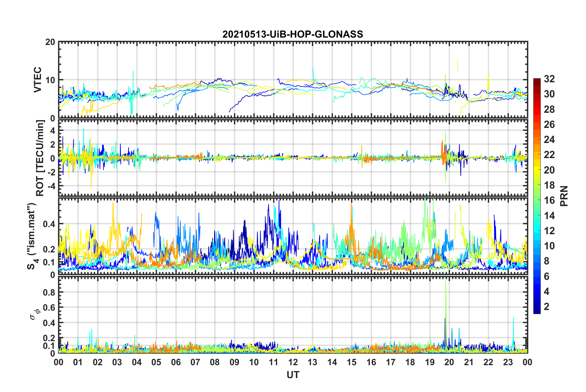Click the 0.6 tick on the sigma-phi axis

[49, 308]
